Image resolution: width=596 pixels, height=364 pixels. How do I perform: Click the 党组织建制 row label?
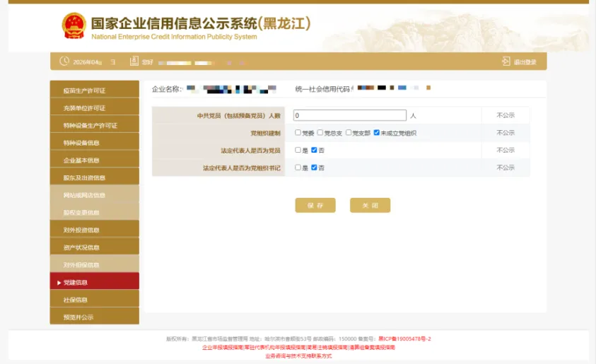click(x=265, y=133)
